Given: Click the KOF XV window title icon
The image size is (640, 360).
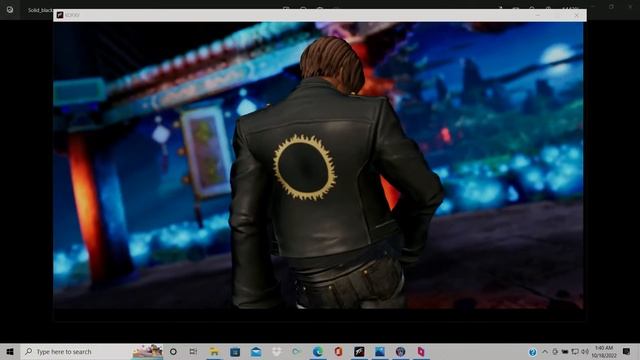Looking at the screenshot, I should point(60,15).
